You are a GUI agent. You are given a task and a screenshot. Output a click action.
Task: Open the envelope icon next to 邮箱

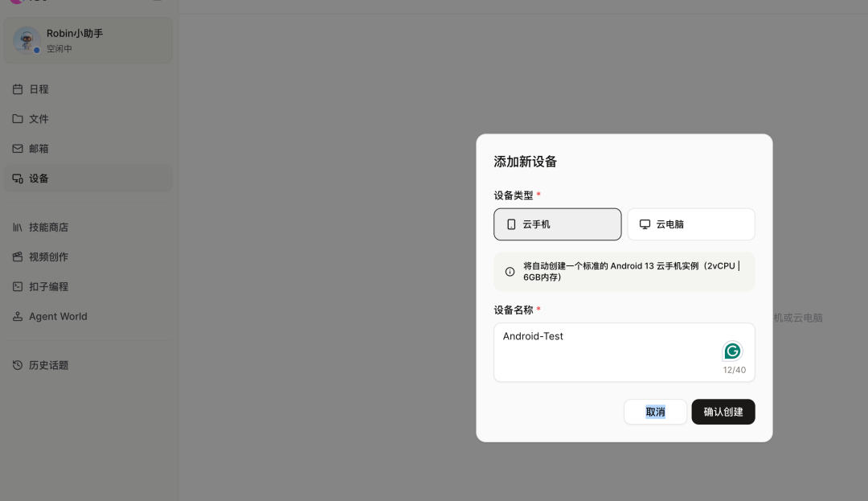(x=19, y=148)
